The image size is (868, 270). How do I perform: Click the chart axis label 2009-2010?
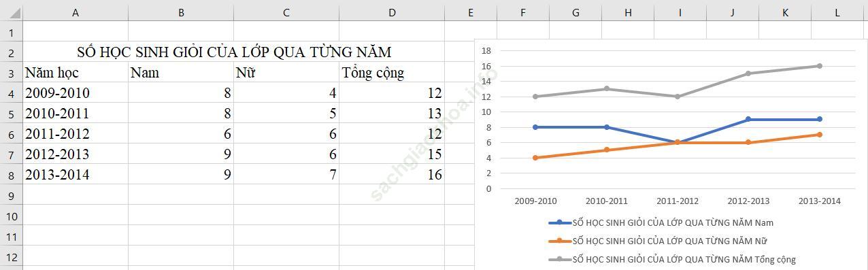pos(535,201)
